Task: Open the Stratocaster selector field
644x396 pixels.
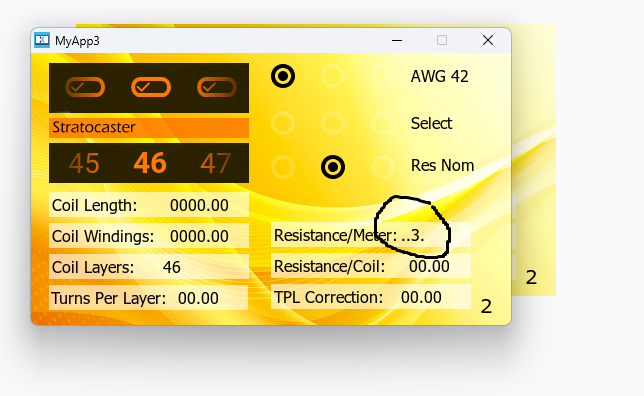Action: click(149, 128)
